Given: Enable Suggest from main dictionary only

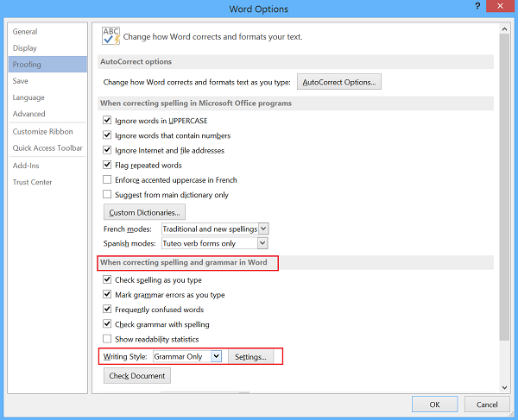Looking at the screenshot, I should click(107, 194).
